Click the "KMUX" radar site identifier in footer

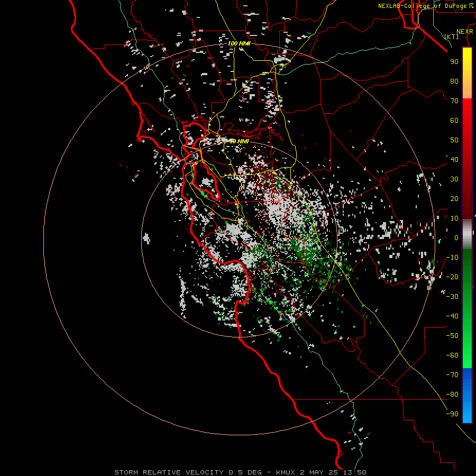[x=287, y=472]
